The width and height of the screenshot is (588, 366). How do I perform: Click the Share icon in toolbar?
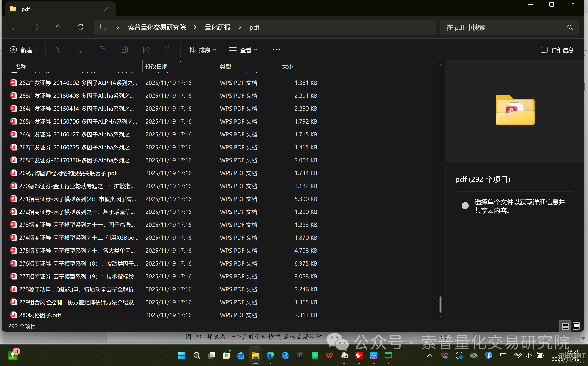tap(146, 50)
